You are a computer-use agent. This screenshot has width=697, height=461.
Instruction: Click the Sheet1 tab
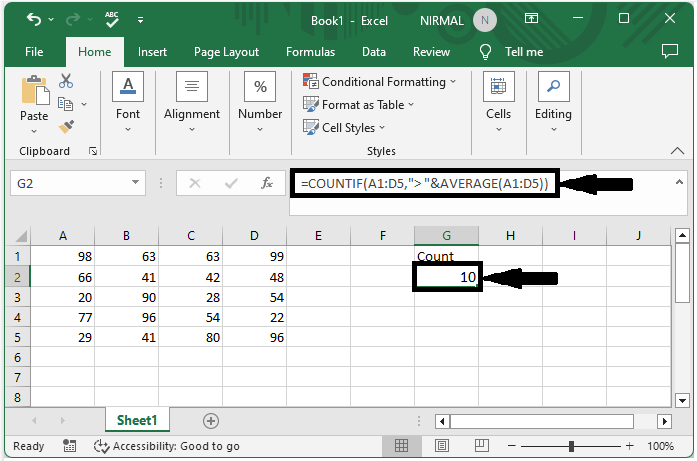click(x=137, y=420)
